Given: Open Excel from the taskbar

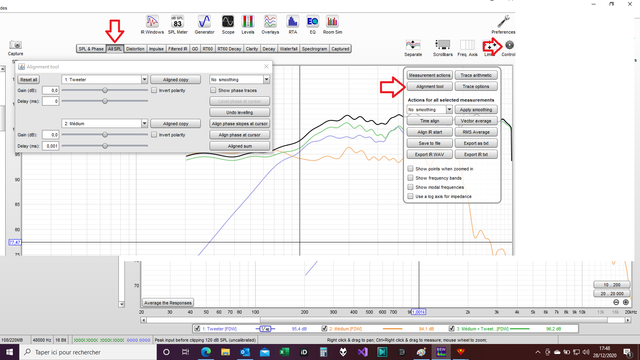Looking at the screenshot, I should coord(284,352).
